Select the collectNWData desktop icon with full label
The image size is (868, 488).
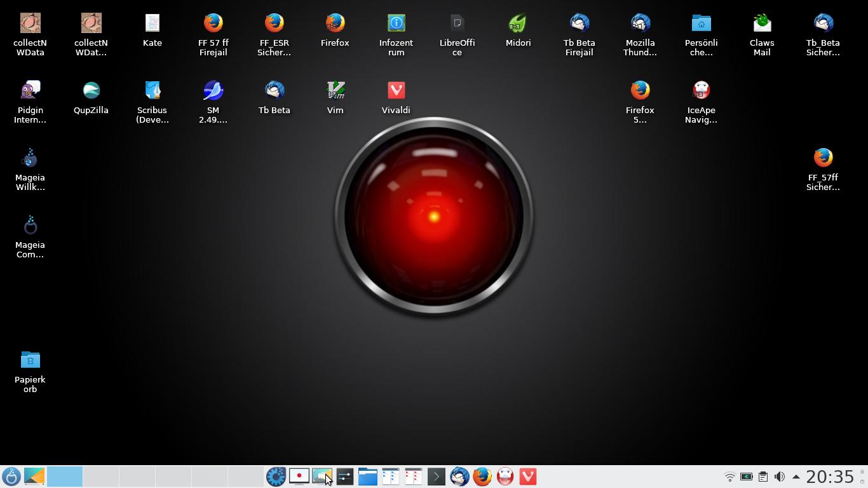tap(30, 34)
